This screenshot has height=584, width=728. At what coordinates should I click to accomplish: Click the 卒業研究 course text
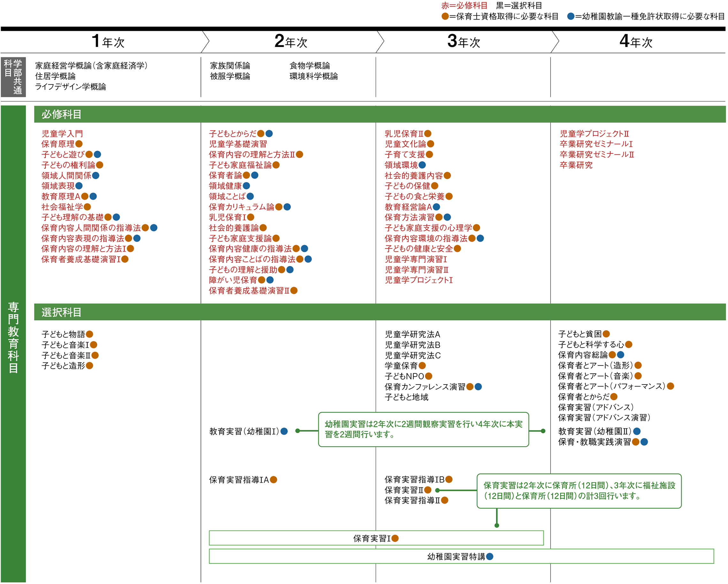576,165
